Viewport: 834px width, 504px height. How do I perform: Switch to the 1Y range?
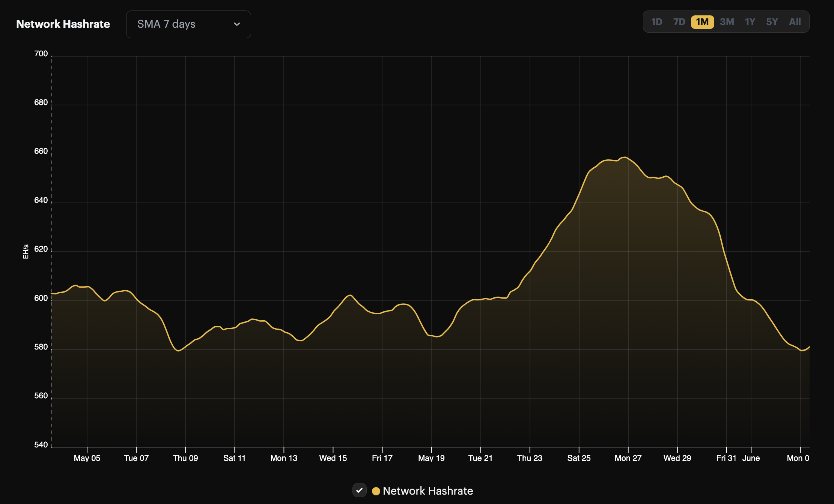click(x=750, y=22)
